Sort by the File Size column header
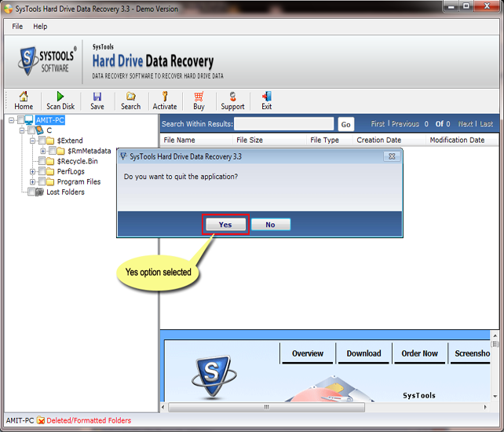This screenshot has width=504, height=432. [x=269, y=141]
